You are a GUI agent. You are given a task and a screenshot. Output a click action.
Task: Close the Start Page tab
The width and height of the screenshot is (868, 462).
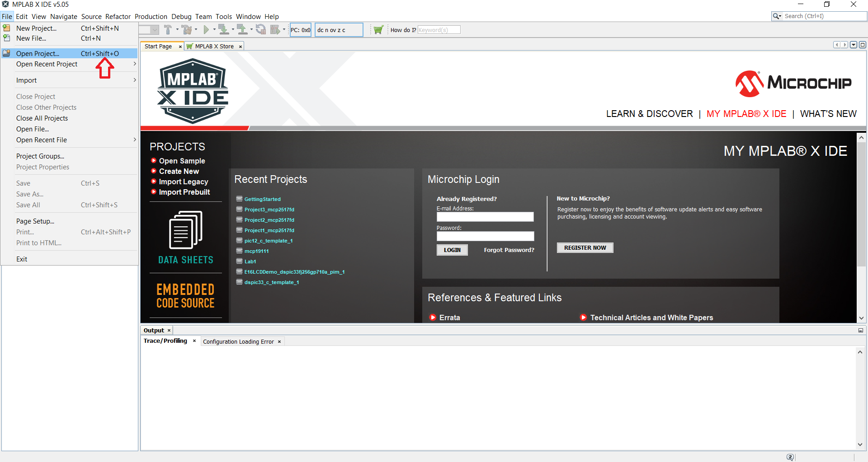(180, 47)
